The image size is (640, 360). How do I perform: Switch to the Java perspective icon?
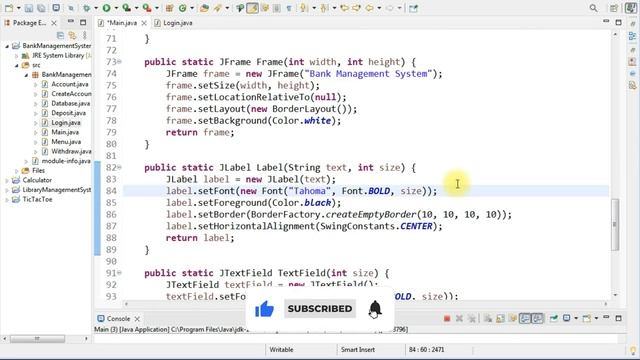[630, 8]
